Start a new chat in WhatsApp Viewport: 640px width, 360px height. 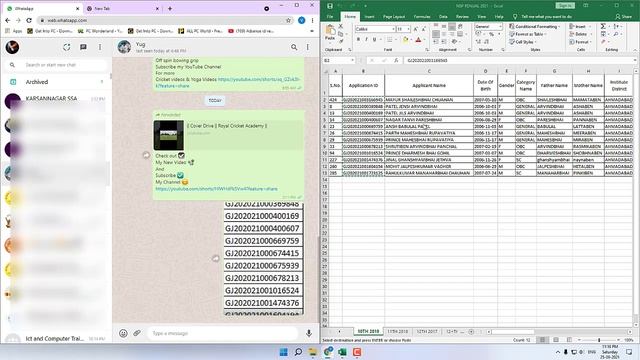83,47
